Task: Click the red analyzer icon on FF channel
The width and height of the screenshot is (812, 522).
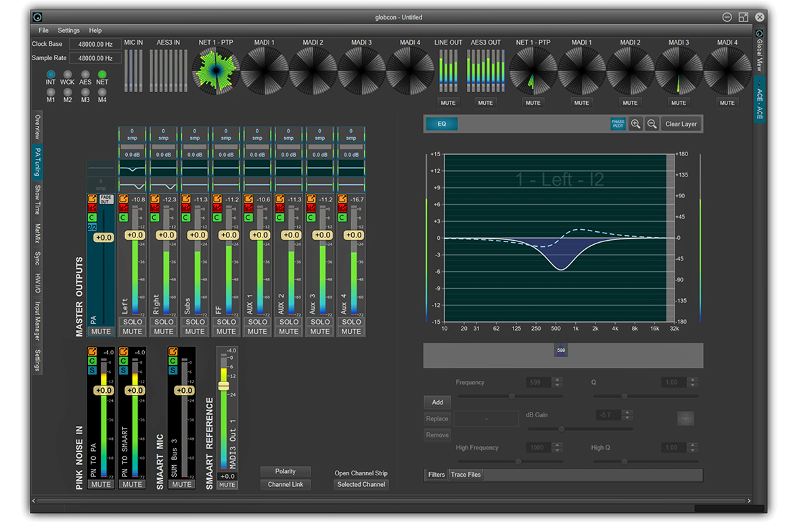Action: pyautogui.click(x=217, y=208)
